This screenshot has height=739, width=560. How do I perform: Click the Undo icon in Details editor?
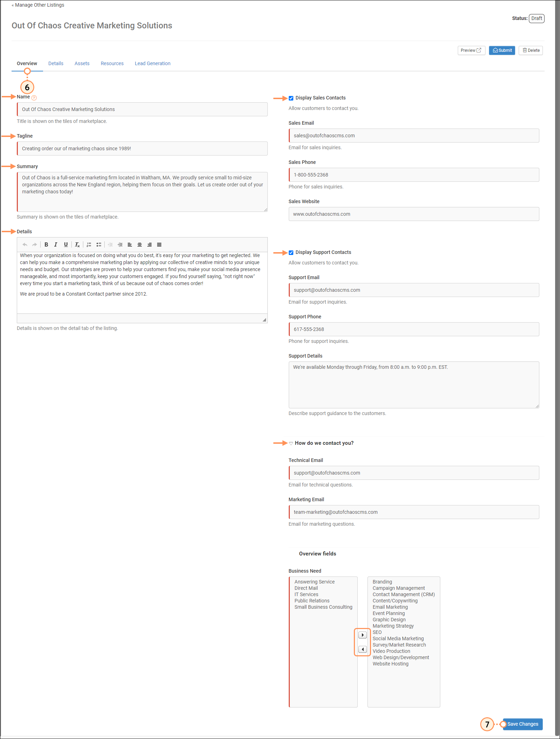[x=25, y=245]
